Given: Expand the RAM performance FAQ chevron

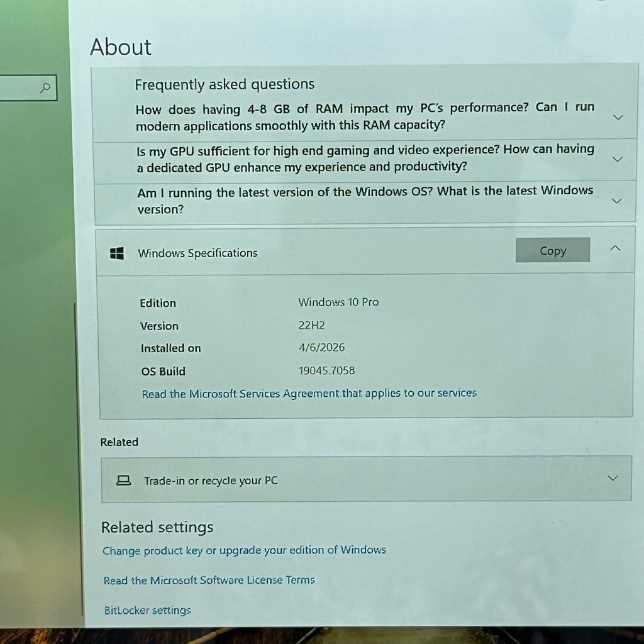Looking at the screenshot, I should point(618,117).
